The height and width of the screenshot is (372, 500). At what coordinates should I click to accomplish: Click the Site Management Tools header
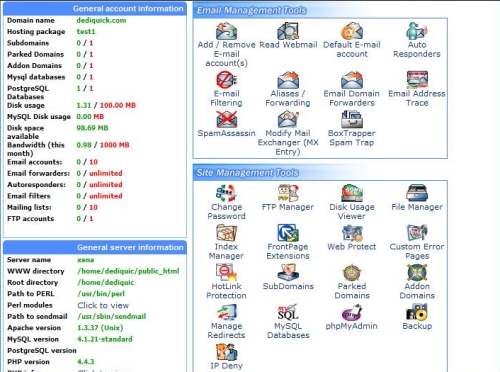click(248, 173)
